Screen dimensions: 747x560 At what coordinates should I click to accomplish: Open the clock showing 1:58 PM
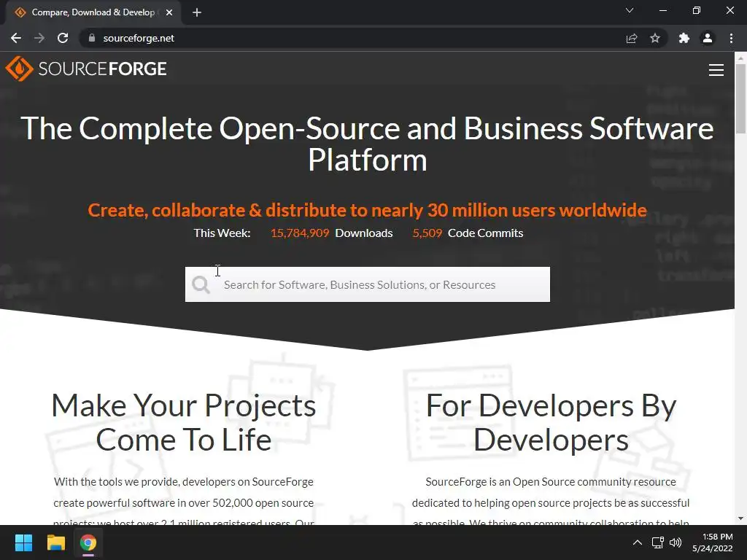[713, 542]
